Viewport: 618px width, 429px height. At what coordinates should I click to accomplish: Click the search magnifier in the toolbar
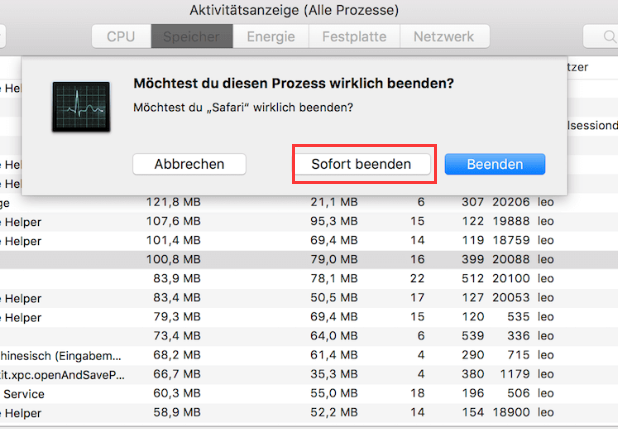[609, 37]
